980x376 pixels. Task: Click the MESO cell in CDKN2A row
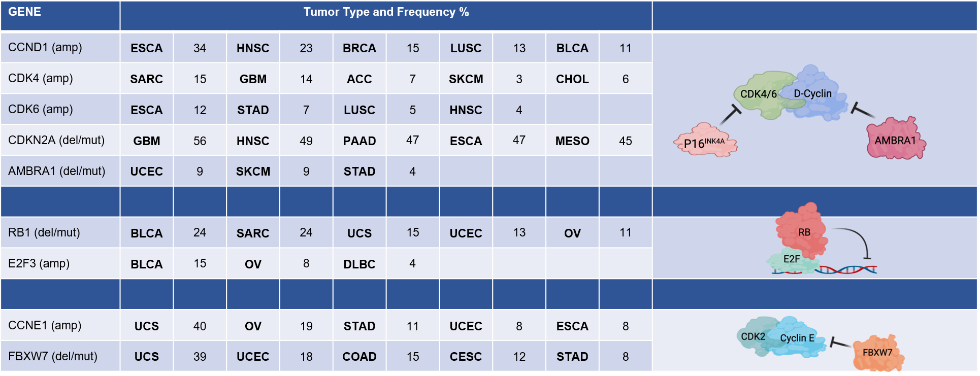572,141
